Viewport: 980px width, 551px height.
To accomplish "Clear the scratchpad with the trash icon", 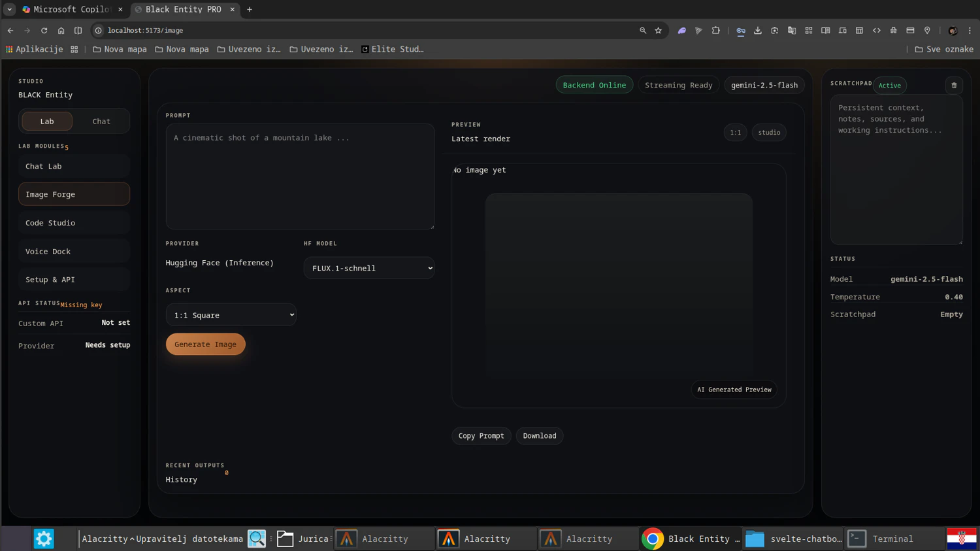I will (x=954, y=85).
